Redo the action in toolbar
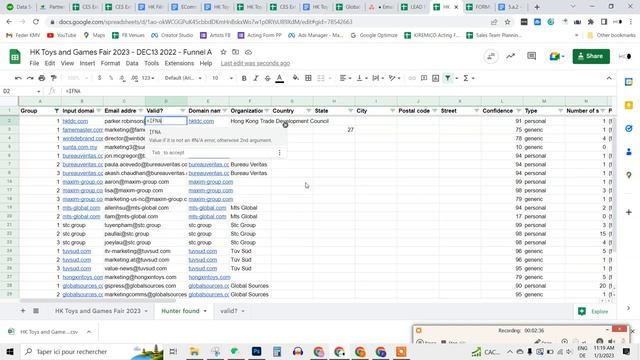640x360 pixels. click(30, 78)
